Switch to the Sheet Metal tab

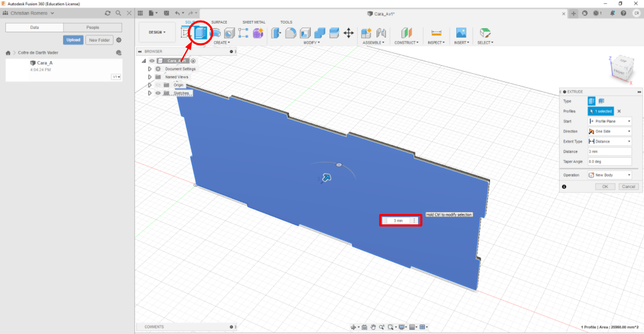tap(254, 22)
